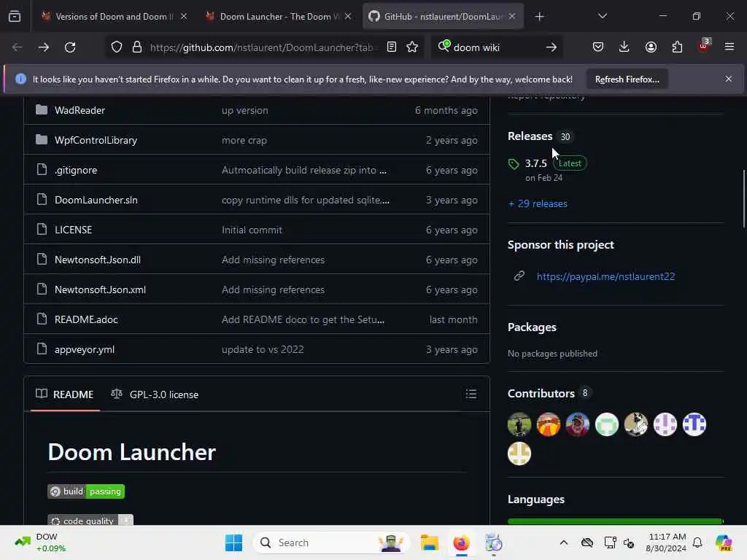
Task: Show hidden system tray icons
Action: 564,542
